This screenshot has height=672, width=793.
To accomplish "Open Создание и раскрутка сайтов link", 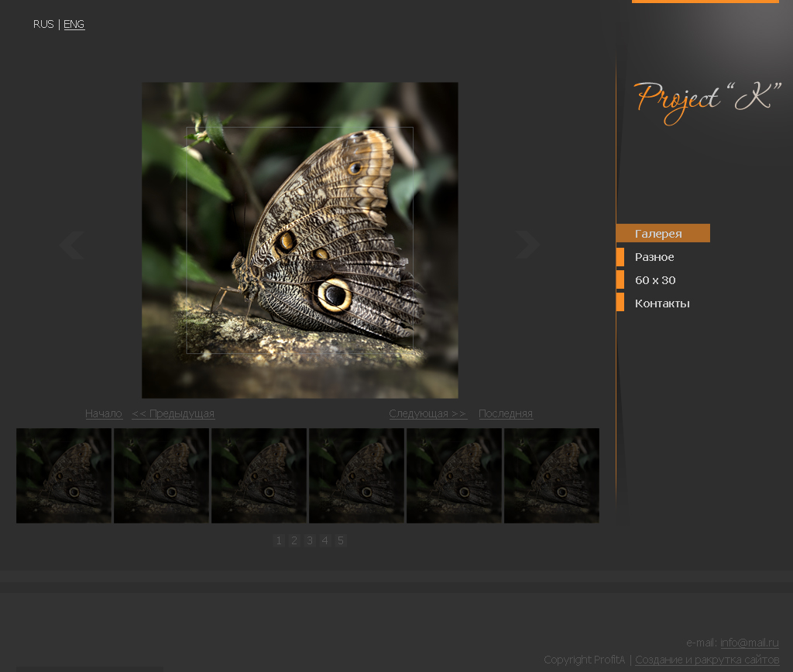I will (707, 660).
